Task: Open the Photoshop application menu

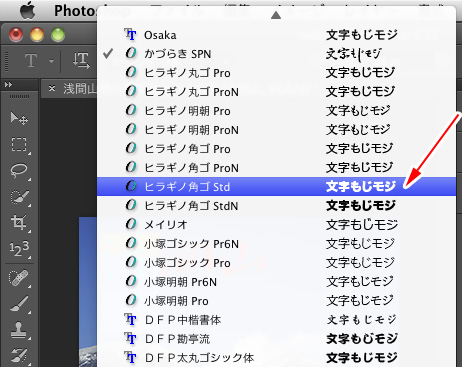Action: [x=76, y=11]
